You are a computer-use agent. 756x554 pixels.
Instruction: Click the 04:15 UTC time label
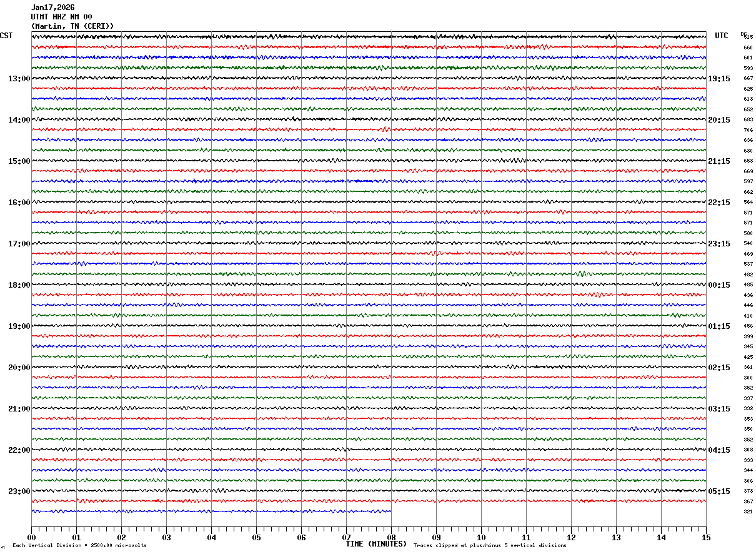[719, 450]
